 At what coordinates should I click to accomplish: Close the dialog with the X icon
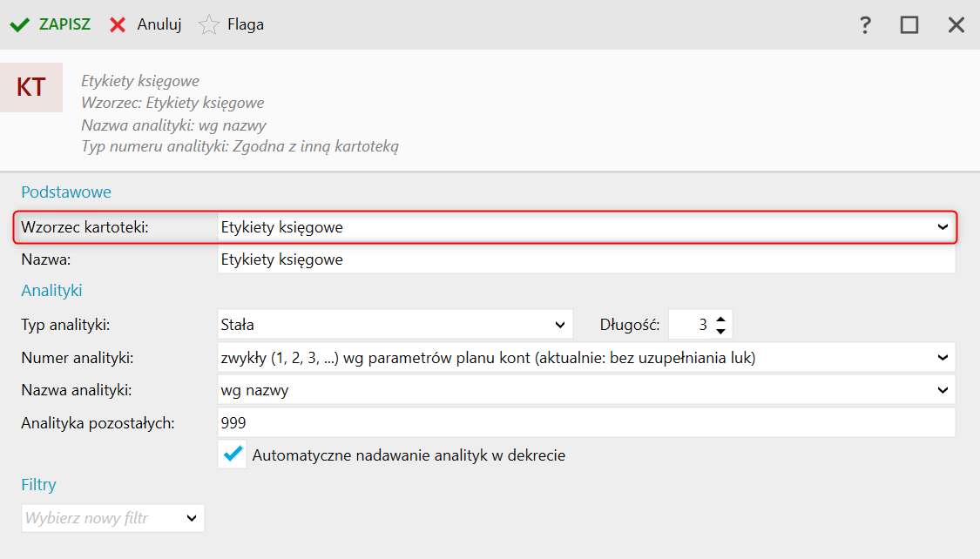(x=956, y=25)
